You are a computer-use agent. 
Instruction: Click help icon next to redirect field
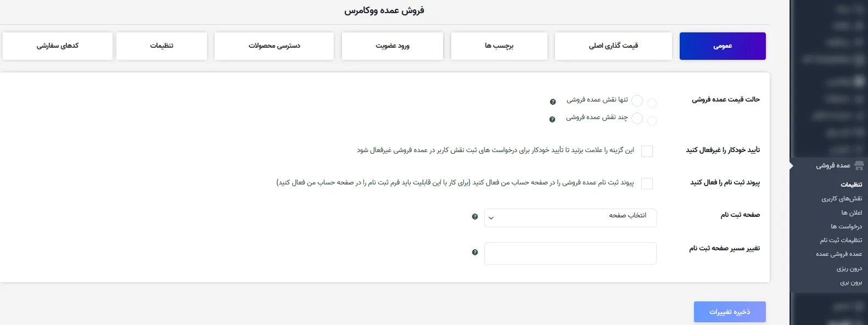coord(475,253)
